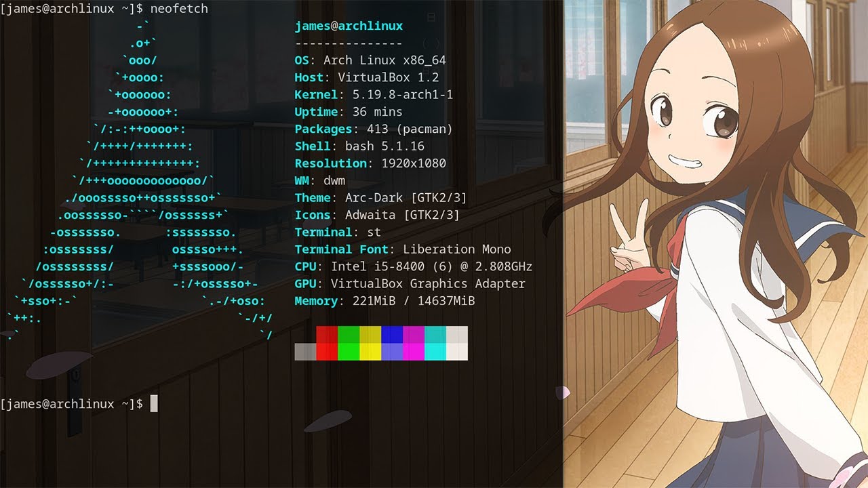The image size is (868, 488).
Task: Click the bold 'Kernel' label
Action: point(316,95)
